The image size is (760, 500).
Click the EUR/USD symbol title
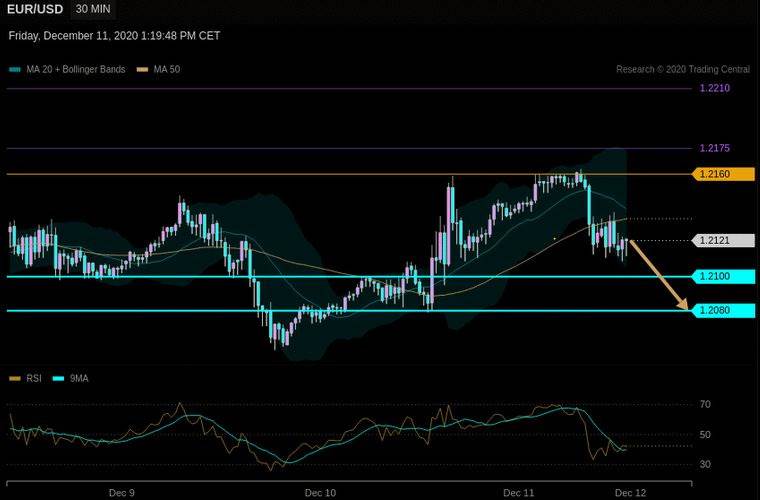click(35, 9)
